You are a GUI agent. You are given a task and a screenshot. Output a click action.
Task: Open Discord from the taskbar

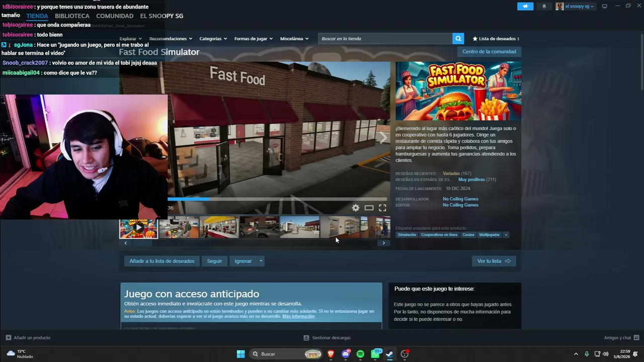[346, 354]
